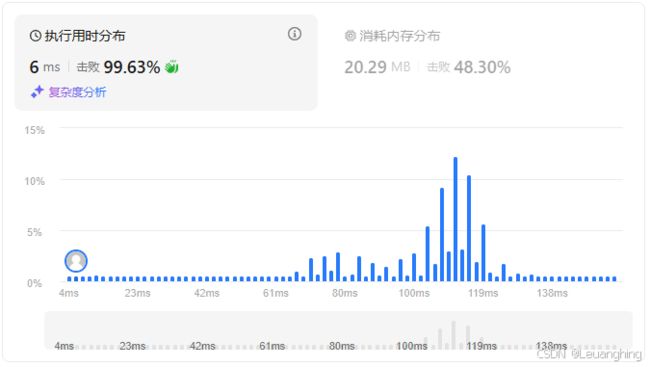Click the 15% y-axis label
650x367 pixels.
(x=34, y=130)
